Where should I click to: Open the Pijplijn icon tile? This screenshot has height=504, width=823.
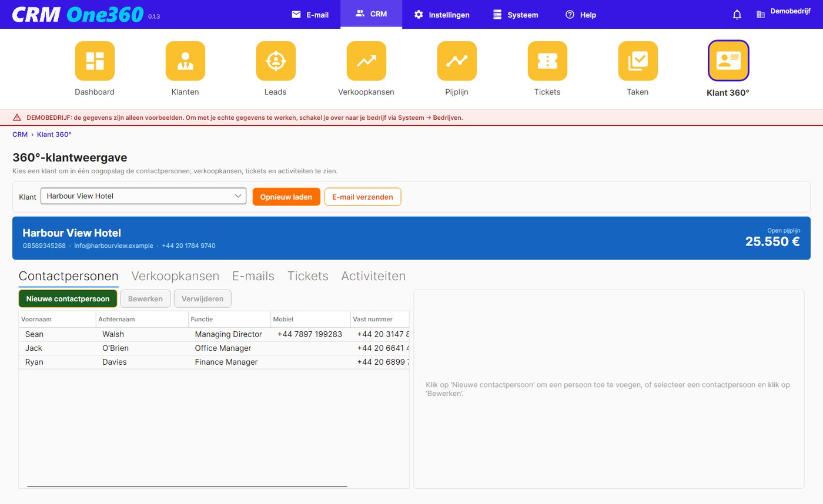click(457, 61)
